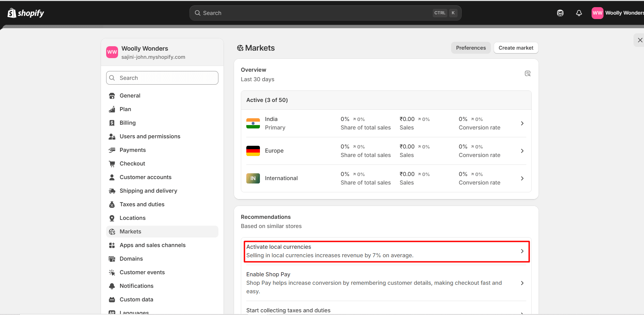Click the Woolly Wonders store header
This screenshot has height=315, width=644.
(x=162, y=52)
